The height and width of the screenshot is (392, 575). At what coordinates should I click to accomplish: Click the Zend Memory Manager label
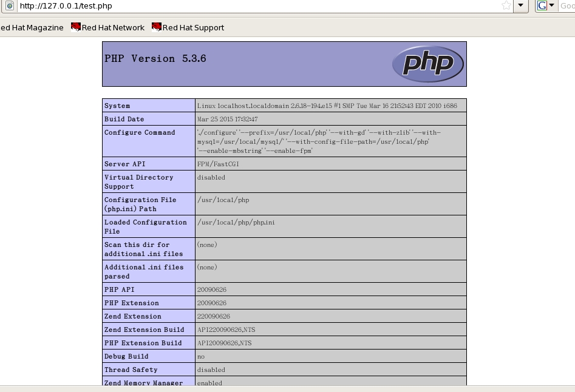tap(143, 382)
